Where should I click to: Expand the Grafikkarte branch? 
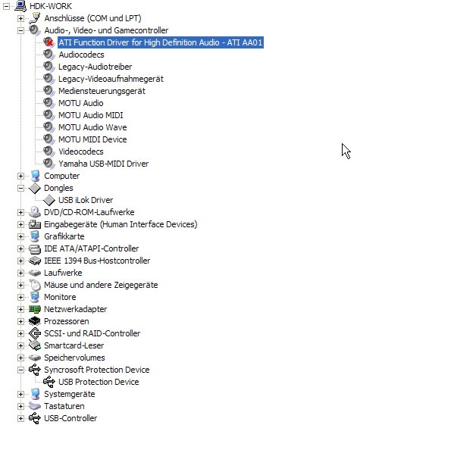(20, 236)
